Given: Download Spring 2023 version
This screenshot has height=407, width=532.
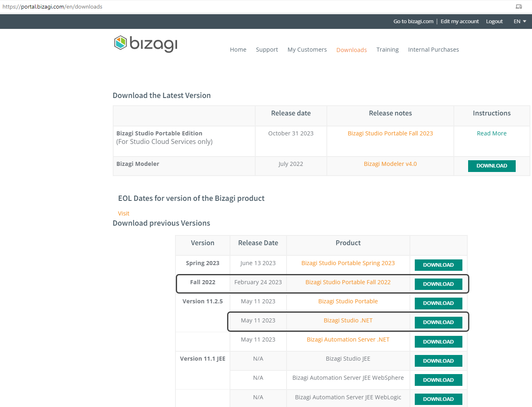Looking at the screenshot, I should [x=438, y=265].
